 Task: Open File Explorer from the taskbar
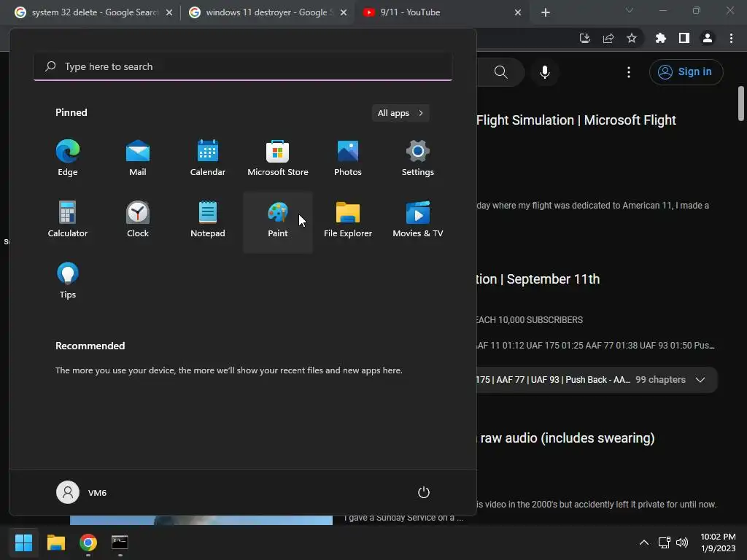[56, 542]
